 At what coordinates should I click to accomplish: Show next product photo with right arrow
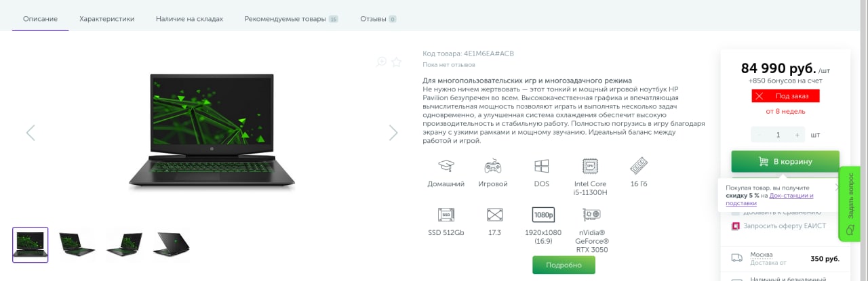click(x=393, y=133)
